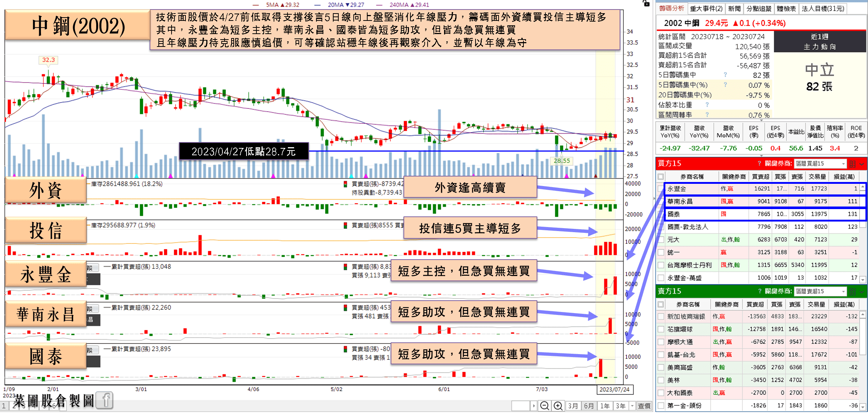The image size is (868, 420).
Task: Open the 新聞 tab
Action: click(734, 8)
